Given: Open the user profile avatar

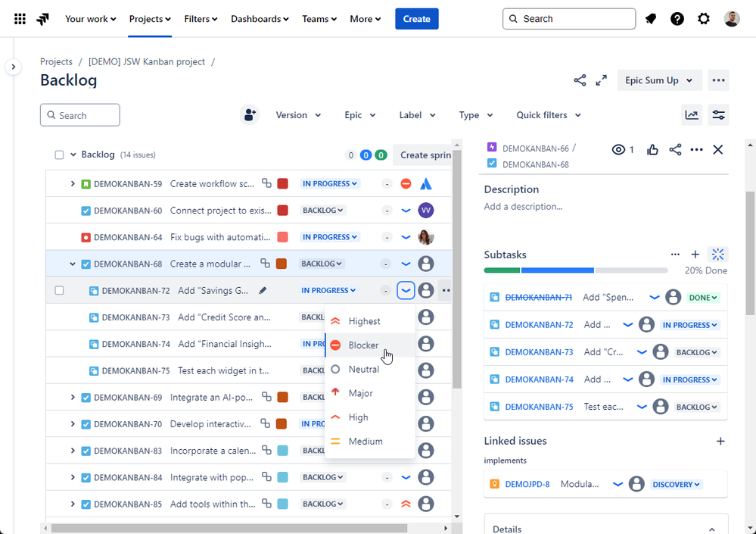Looking at the screenshot, I should [732, 19].
